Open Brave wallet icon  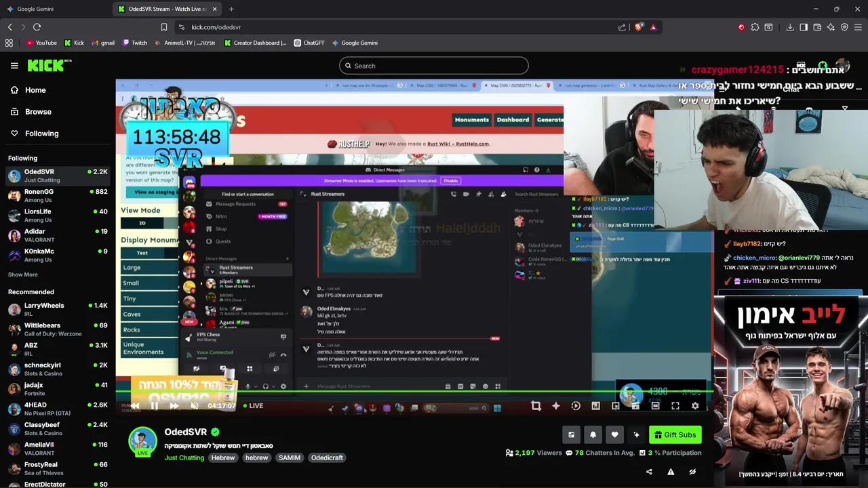coord(817,27)
